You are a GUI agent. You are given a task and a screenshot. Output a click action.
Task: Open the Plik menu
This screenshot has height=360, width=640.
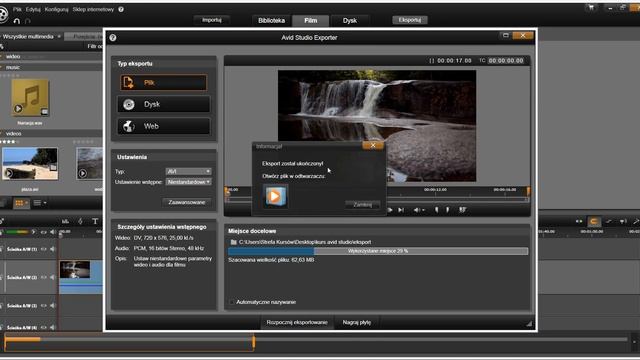[x=17, y=9]
